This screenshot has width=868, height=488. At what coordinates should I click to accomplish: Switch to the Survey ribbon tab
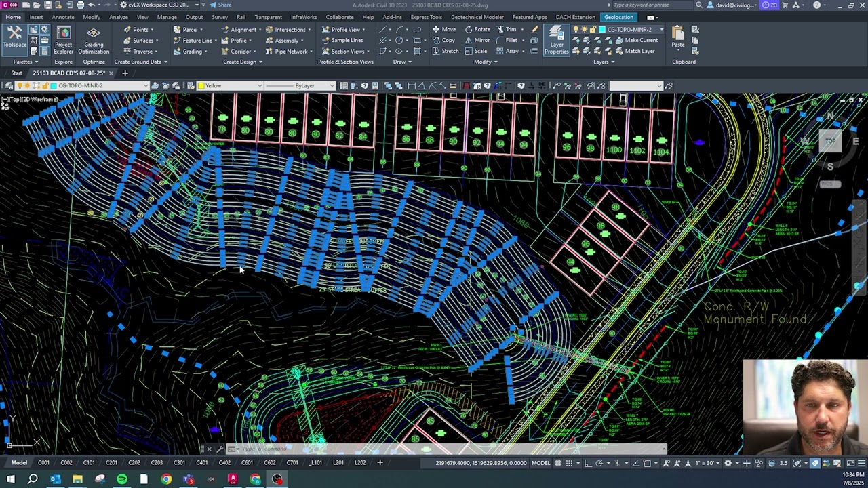point(219,17)
